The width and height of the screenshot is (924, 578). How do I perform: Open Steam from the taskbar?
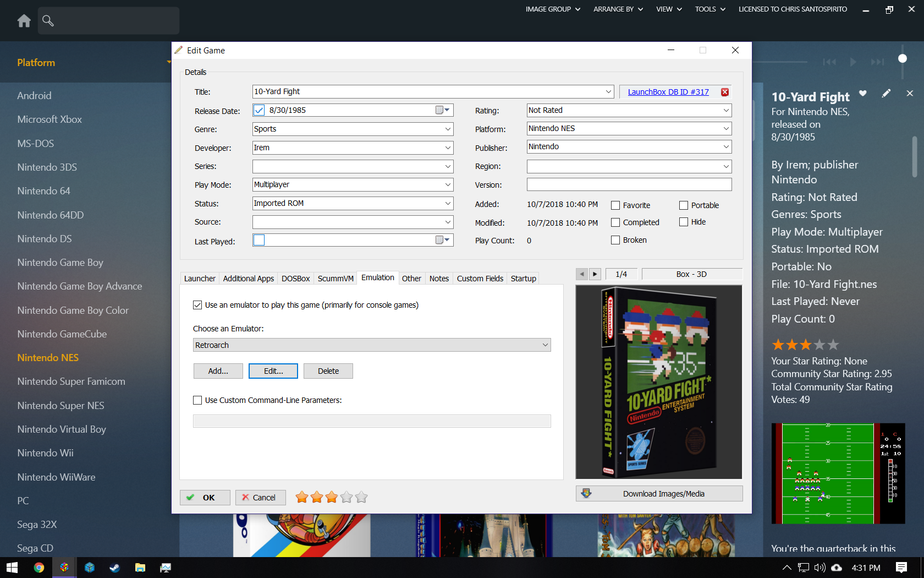tap(114, 568)
